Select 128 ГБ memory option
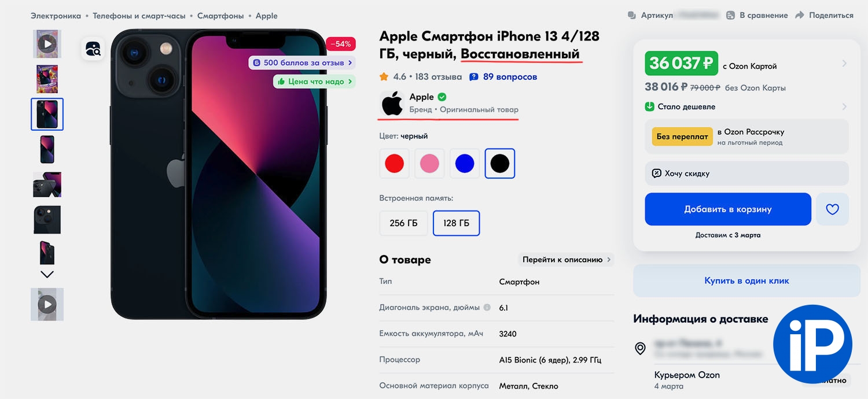The height and width of the screenshot is (399, 868). pyautogui.click(x=456, y=223)
